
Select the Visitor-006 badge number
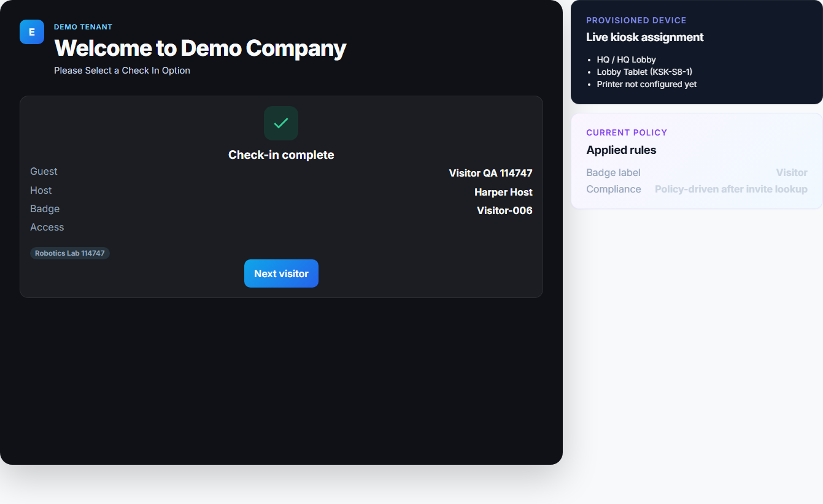pos(504,211)
